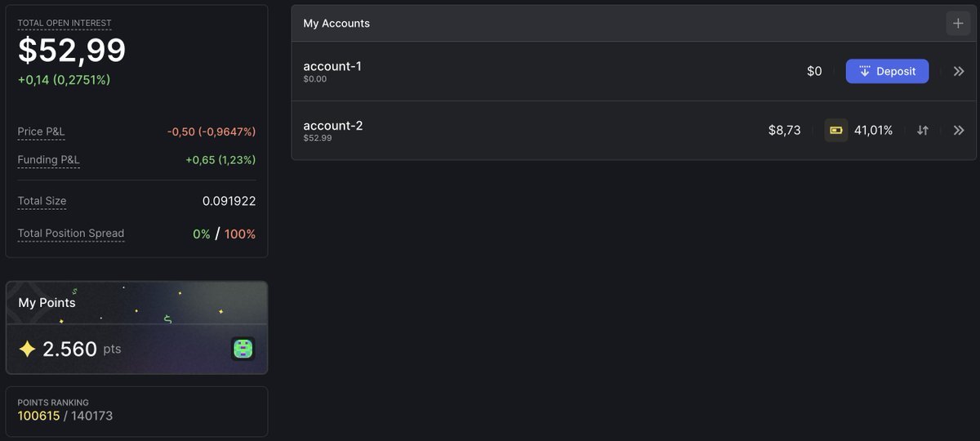Click the yellow margin battery icon
Image resolution: width=980 pixels, height=441 pixels.
point(835,130)
